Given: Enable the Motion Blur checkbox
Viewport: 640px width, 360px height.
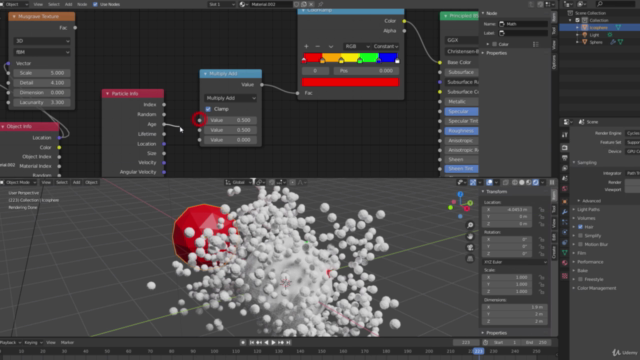Looking at the screenshot, I should click(580, 244).
